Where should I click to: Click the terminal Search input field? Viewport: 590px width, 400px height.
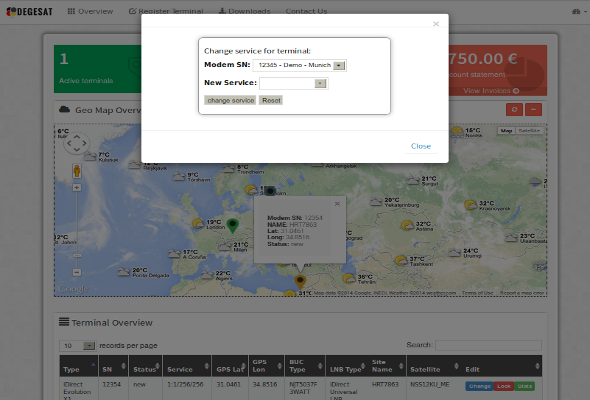(x=488, y=345)
